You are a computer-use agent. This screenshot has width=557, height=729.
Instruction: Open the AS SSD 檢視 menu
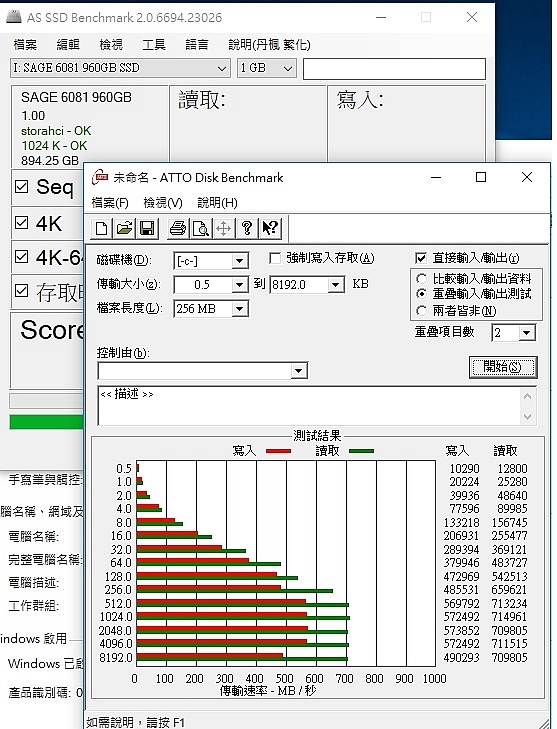coord(111,45)
